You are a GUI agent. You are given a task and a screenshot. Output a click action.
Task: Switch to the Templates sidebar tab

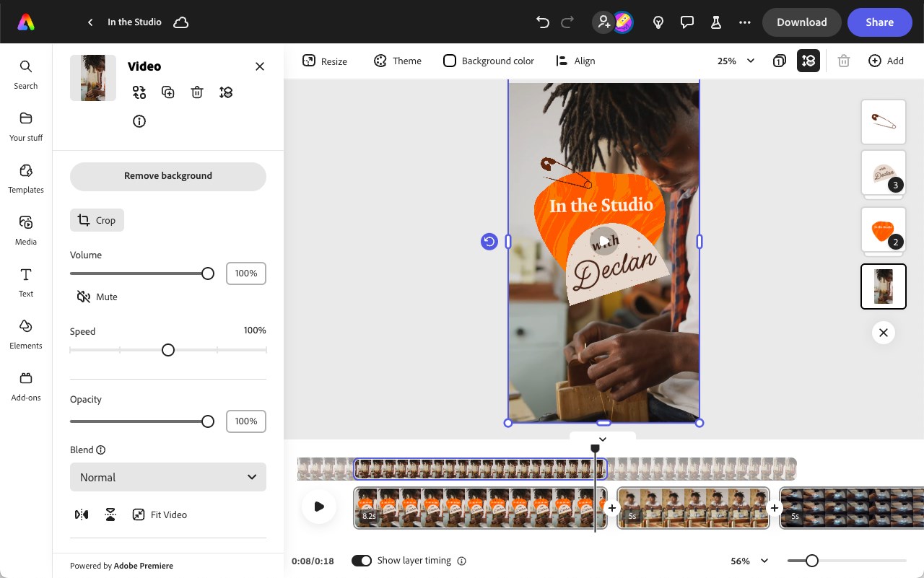click(25, 178)
